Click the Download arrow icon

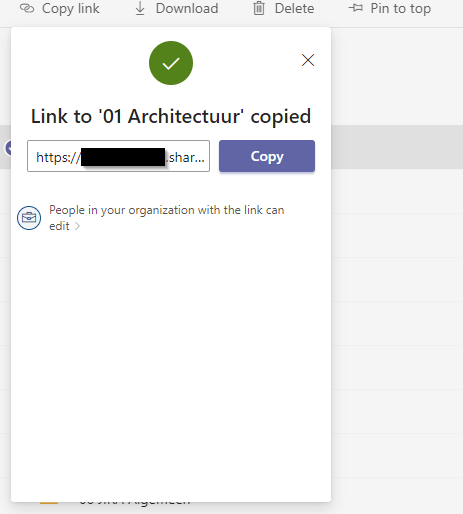click(x=140, y=8)
